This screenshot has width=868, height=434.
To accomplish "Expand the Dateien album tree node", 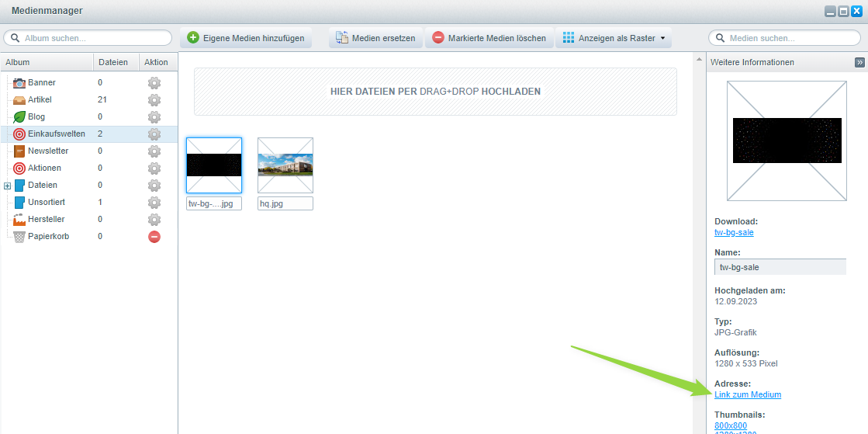I will click(7, 186).
